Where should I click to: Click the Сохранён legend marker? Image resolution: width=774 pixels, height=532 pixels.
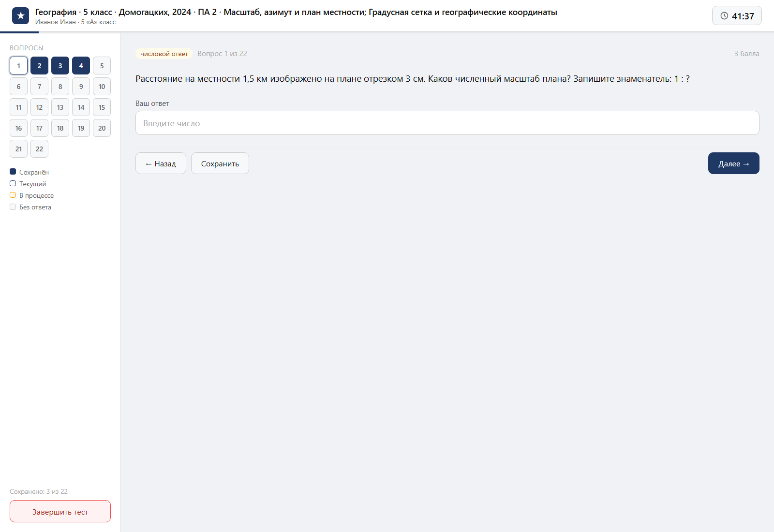click(x=13, y=172)
